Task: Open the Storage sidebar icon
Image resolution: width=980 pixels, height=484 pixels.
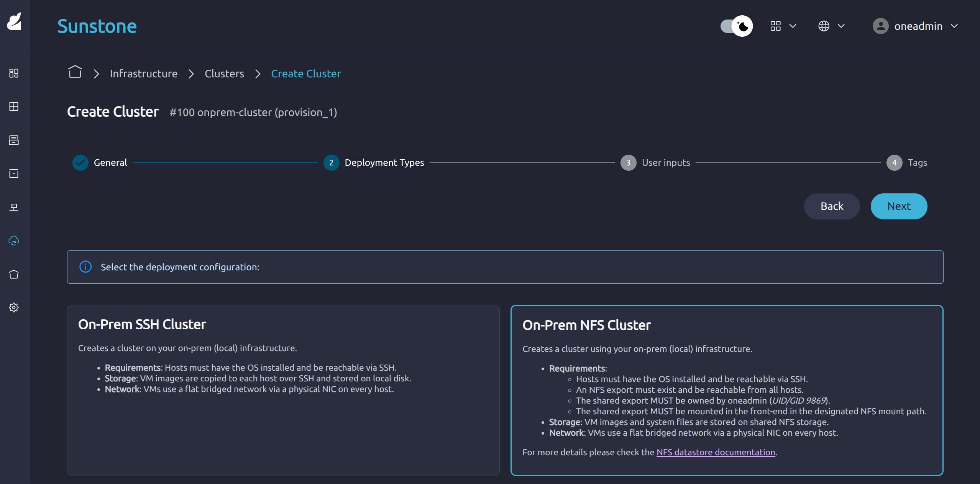Action: point(14,140)
